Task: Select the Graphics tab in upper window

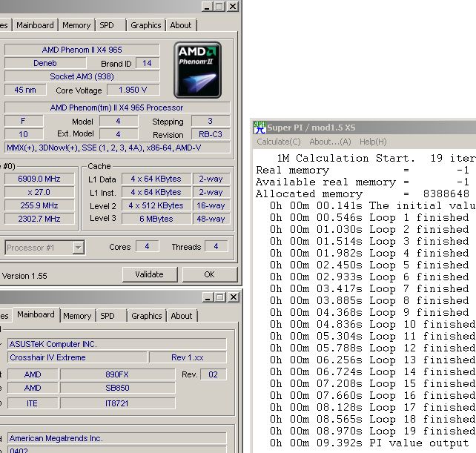Action: 145,25
